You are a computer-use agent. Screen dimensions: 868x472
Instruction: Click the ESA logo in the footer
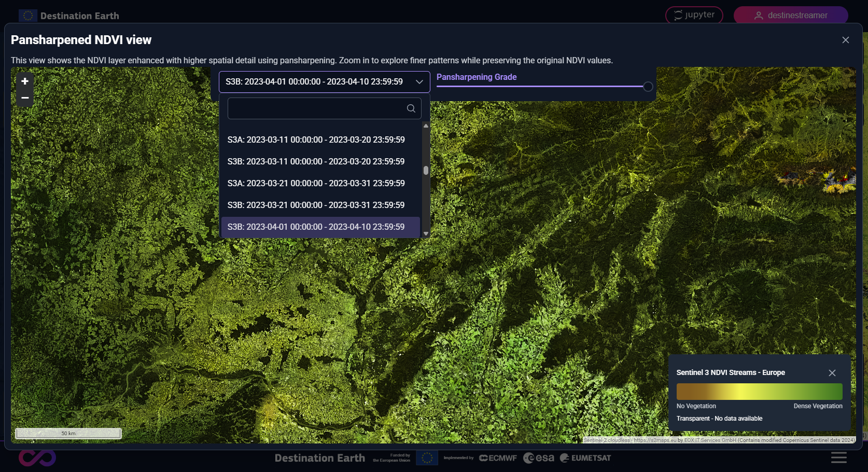tap(539, 457)
